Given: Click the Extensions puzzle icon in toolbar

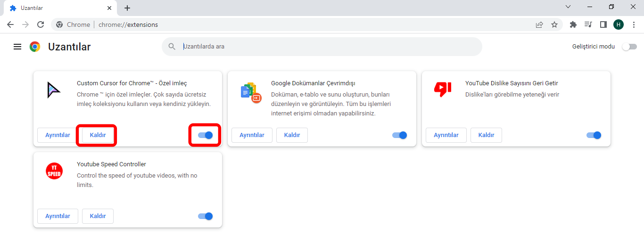Looking at the screenshot, I should [573, 24].
